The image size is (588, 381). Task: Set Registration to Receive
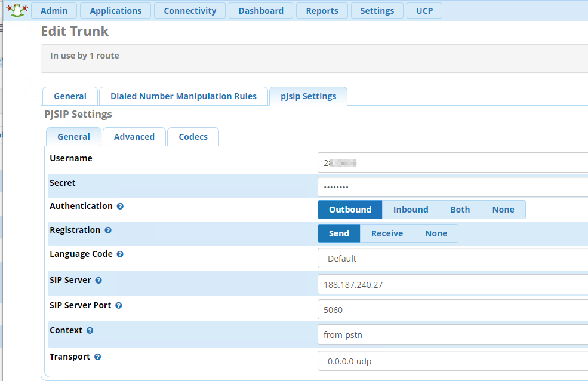coord(387,233)
